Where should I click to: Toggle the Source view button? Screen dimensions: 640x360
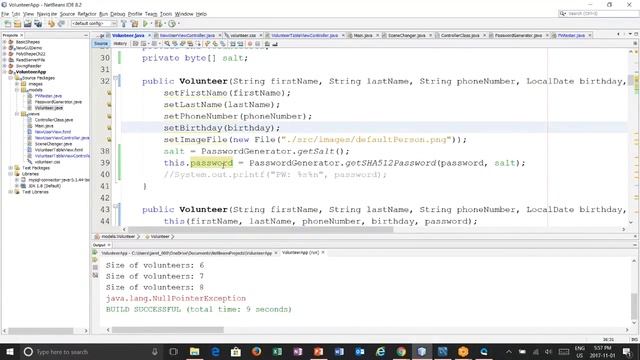pos(101,44)
